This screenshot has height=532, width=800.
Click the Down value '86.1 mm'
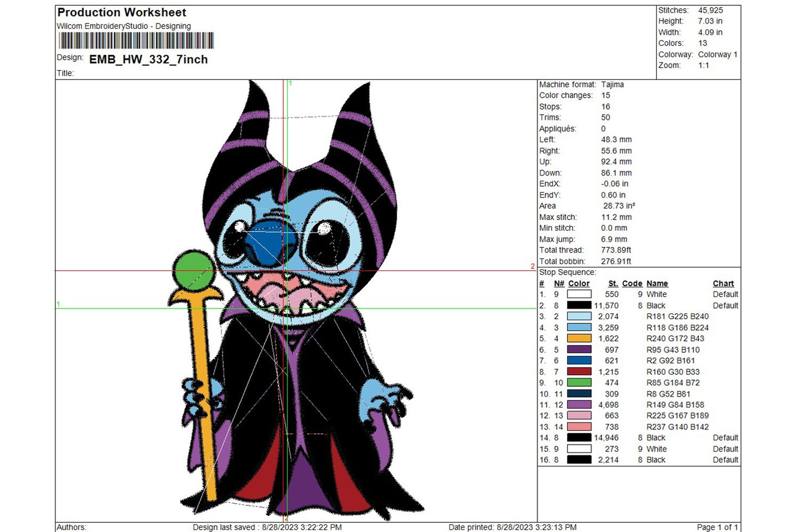617,173
